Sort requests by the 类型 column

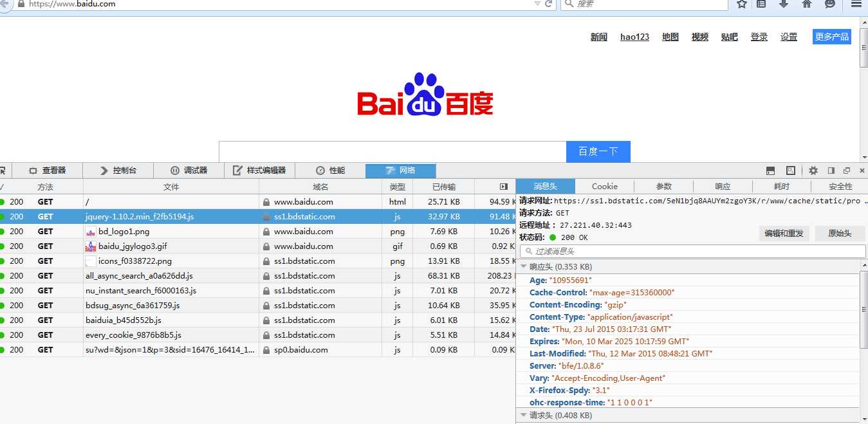tap(398, 187)
